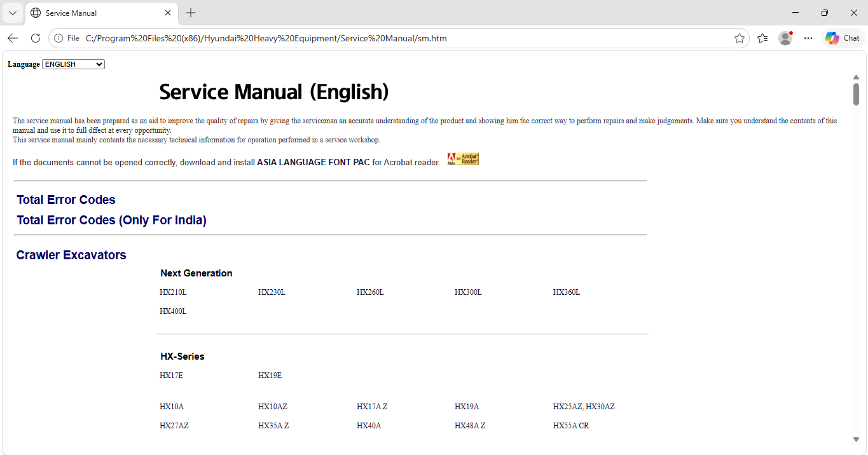Open the browser profile avatar
The width and height of the screenshot is (868, 455).
coord(785,38)
